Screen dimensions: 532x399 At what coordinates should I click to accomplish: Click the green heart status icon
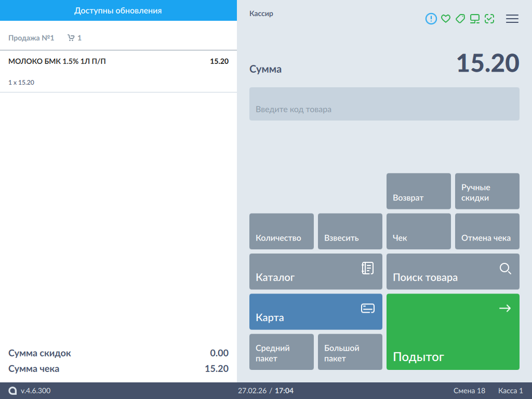point(445,19)
